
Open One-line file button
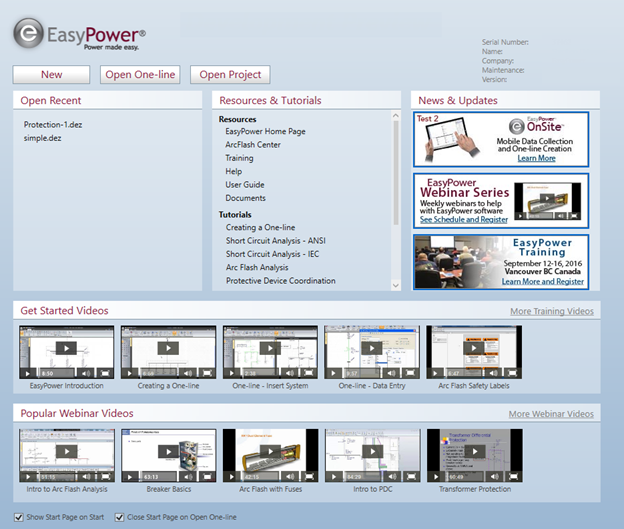pyautogui.click(x=140, y=74)
